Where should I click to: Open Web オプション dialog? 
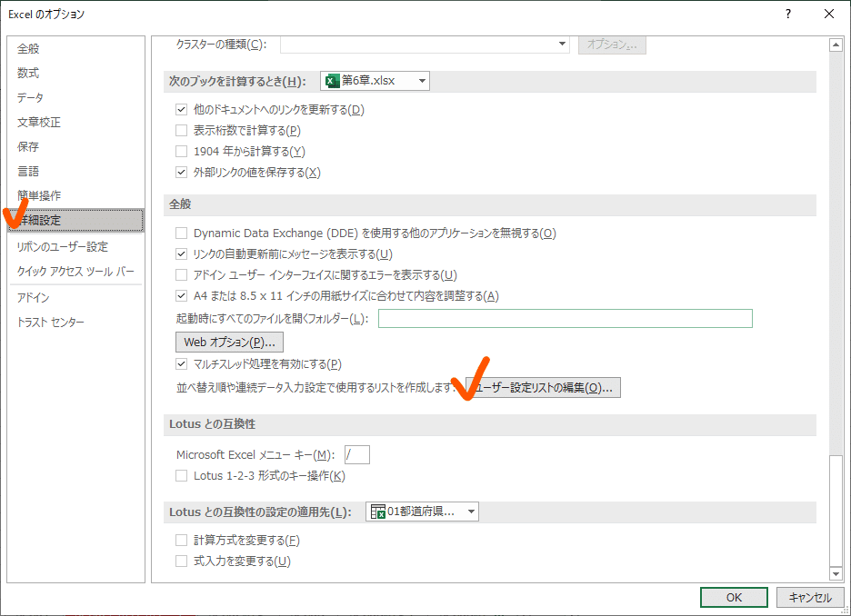229,343
